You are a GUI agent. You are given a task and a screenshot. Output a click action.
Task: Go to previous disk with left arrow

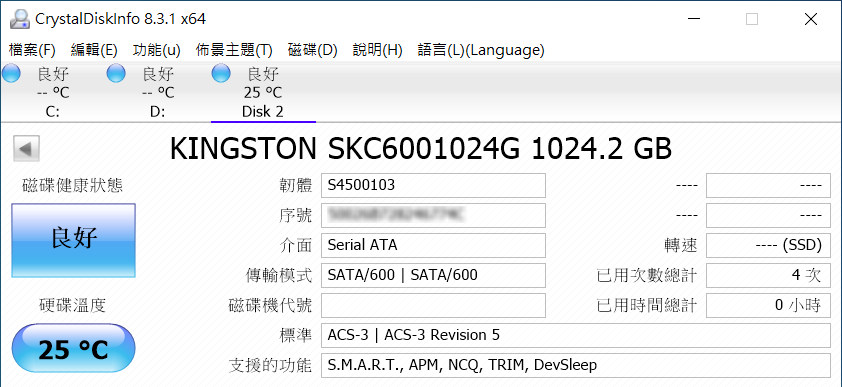click(x=25, y=149)
